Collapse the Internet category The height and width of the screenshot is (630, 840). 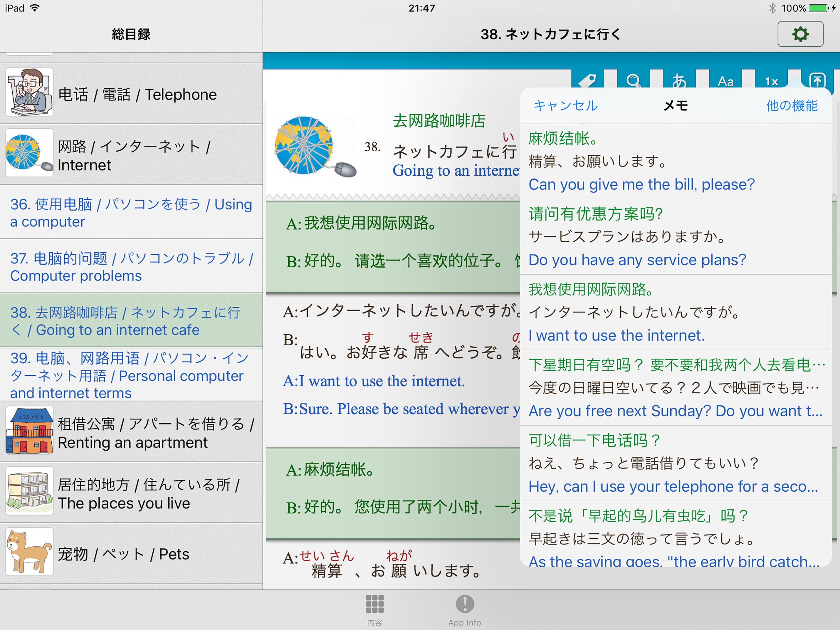(131, 155)
